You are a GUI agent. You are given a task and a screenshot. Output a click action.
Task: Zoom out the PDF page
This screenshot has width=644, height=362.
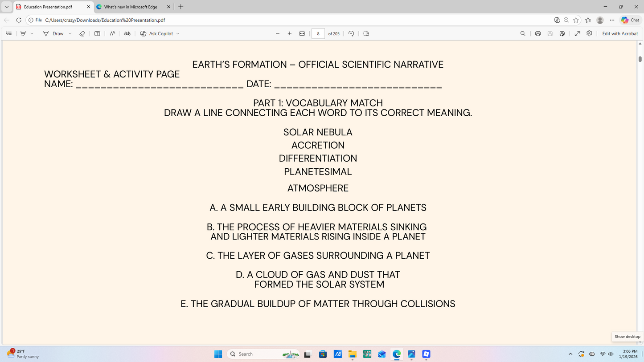tap(278, 33)
